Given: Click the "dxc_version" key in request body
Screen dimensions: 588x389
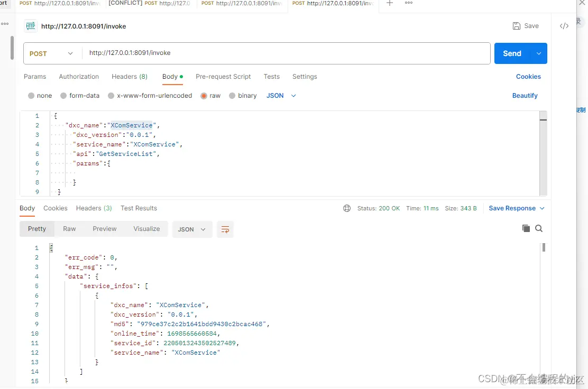Looking at the screenshot, I should 97,135.
